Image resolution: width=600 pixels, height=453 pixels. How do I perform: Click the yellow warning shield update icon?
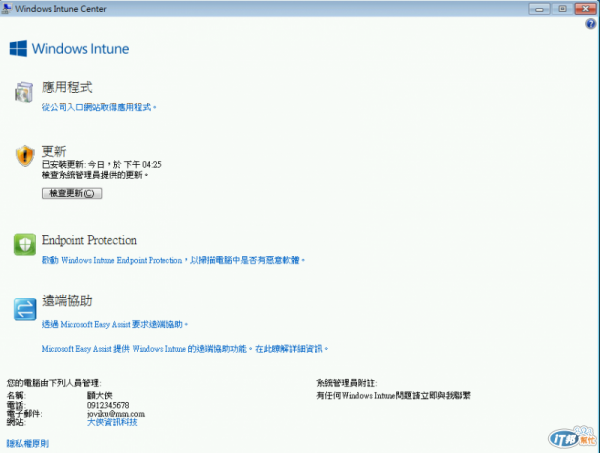tap(25, 156)
